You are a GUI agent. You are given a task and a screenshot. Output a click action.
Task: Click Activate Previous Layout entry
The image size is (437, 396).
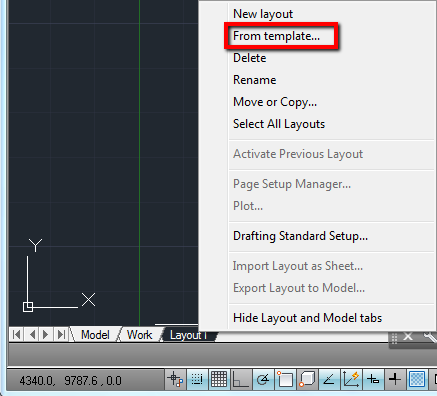(298, 154)
